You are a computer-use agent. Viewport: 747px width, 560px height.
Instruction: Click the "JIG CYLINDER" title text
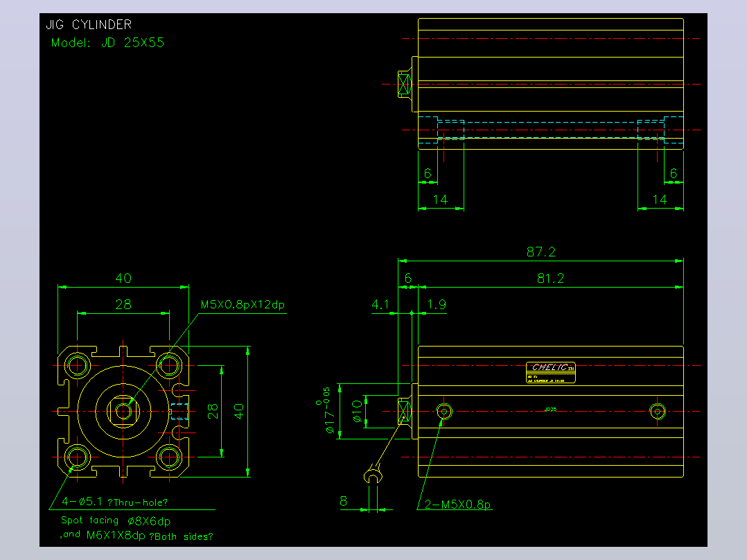click(x=89, y=24)
